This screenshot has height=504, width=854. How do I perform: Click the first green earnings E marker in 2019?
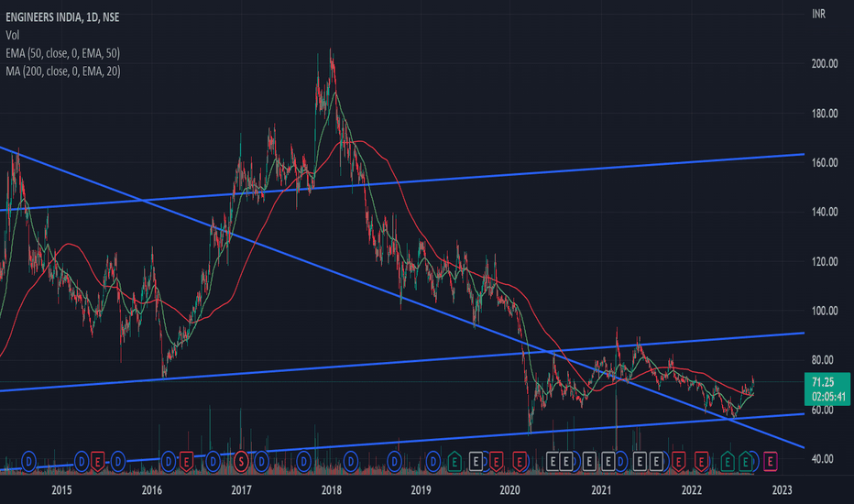click(x=454, y=462)
